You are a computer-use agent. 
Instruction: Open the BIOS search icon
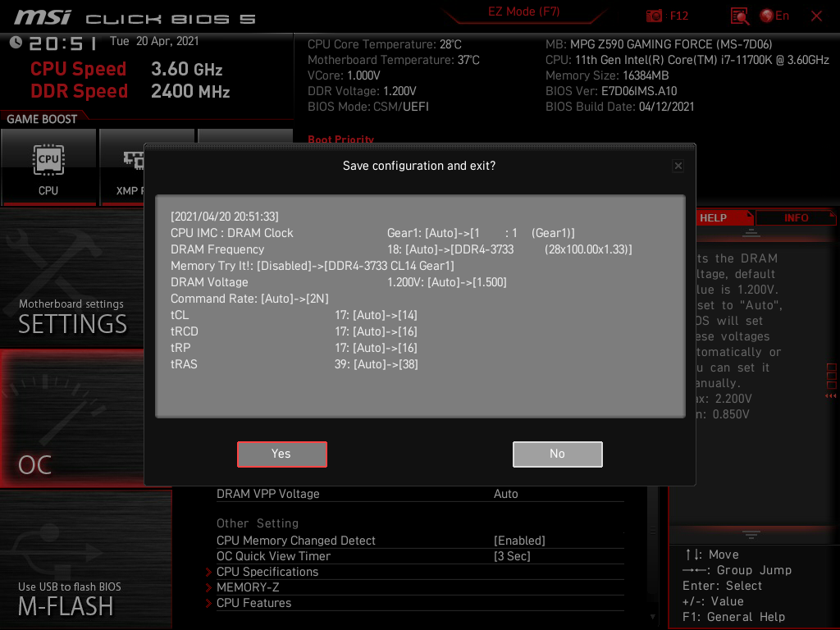click(x=739, y=16)
